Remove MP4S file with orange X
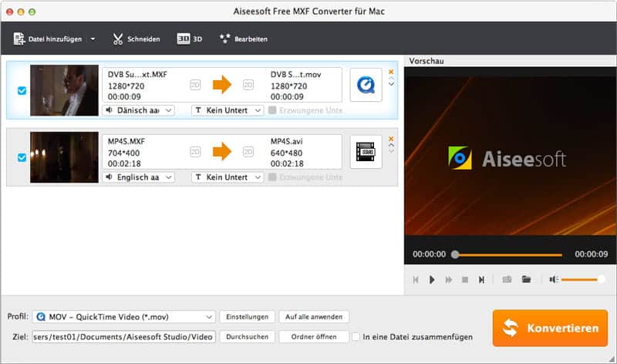This screenshot has width=617, height=364. [391, 139]
